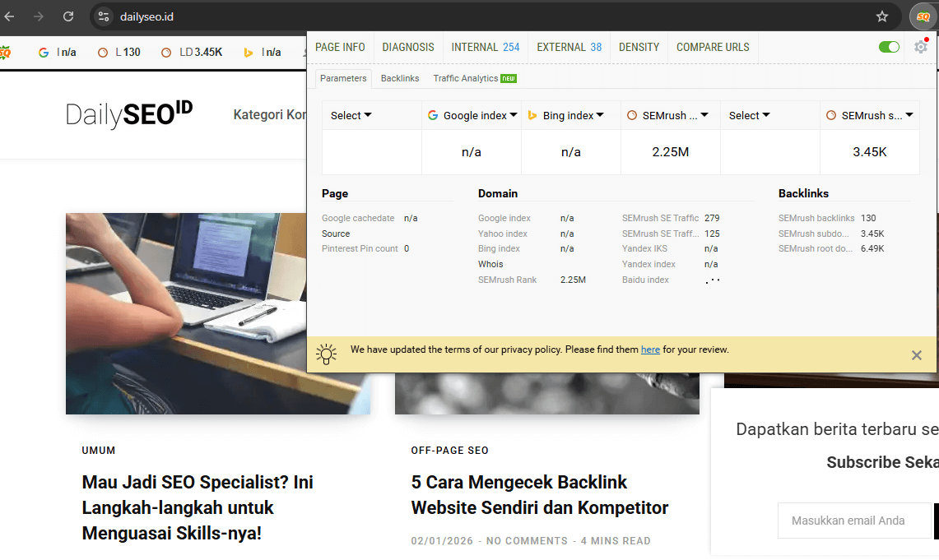939x560 pixels.
Task: Open SEOquake settings gear
Action: pos(921,47)
